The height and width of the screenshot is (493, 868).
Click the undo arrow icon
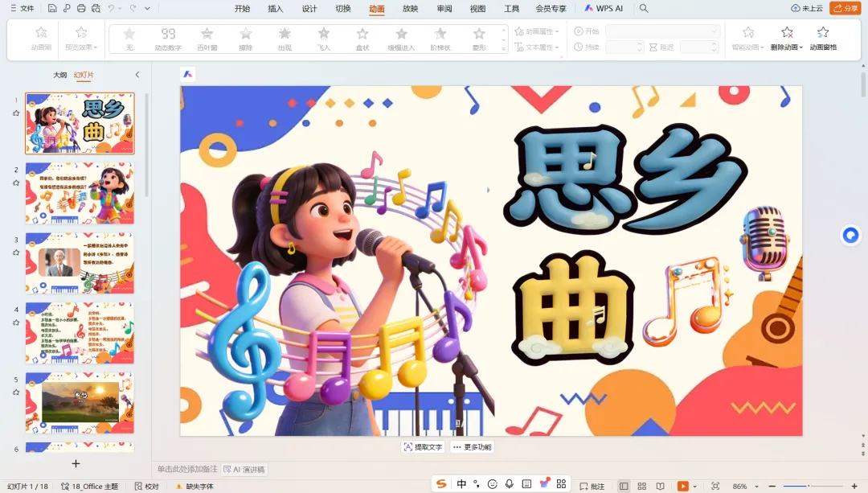pos(111,8)
